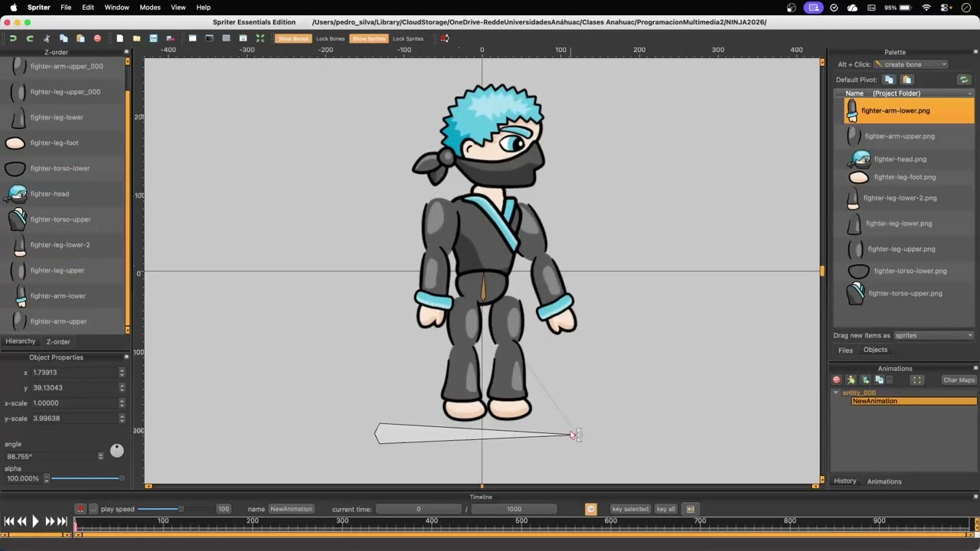Click the save-as export icon after the floppy disk

[170, 38]
